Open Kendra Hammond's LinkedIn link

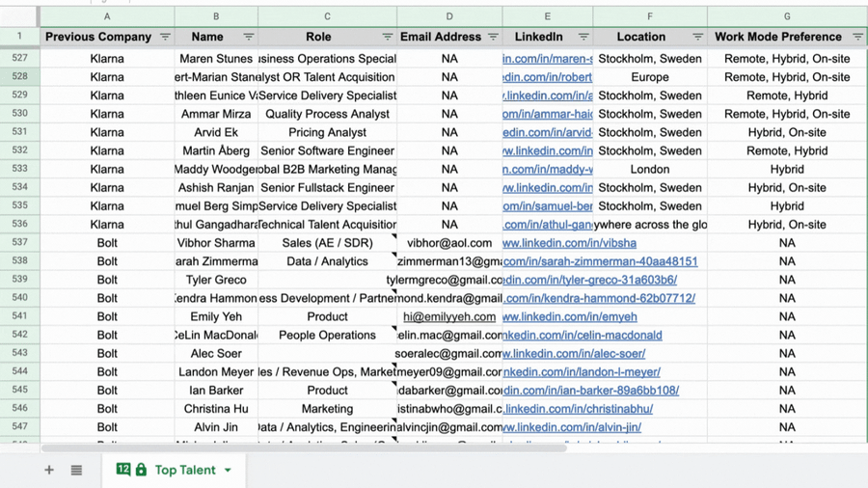[x=599, y=298]
